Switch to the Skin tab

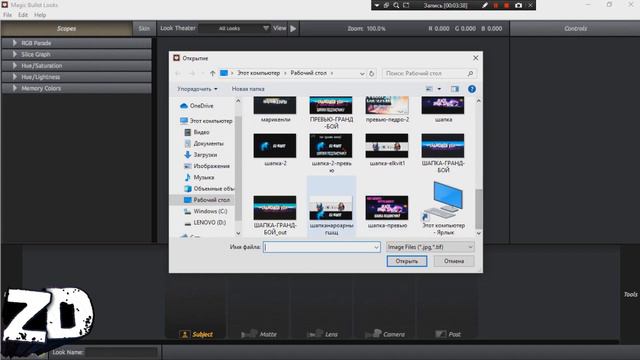point(144,29)
